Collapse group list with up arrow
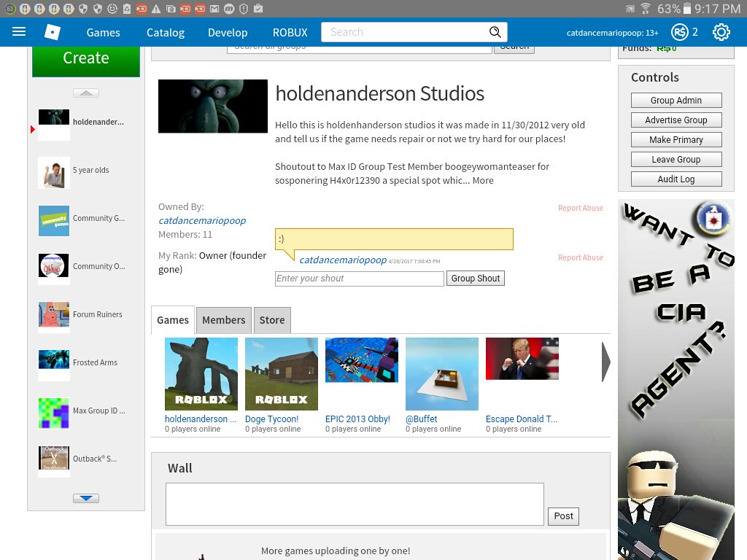 pos(86,93)
